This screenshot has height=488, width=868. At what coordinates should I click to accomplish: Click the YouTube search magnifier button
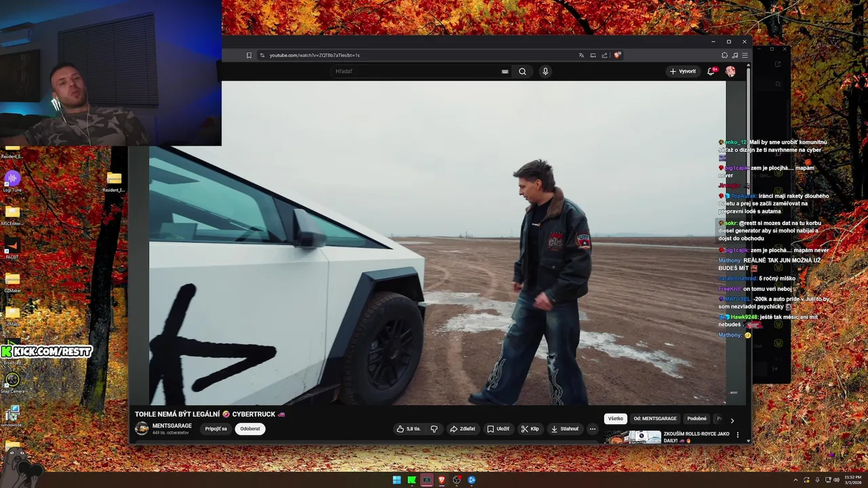click(522, 71)
